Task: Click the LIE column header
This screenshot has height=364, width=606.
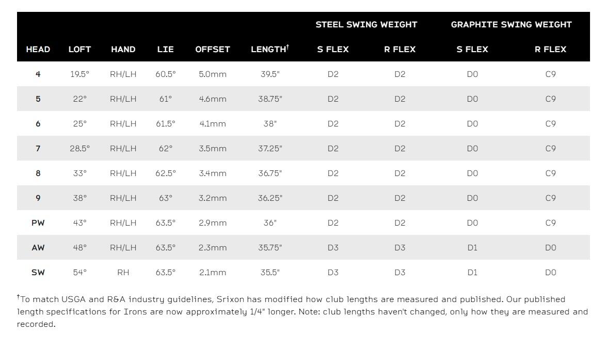Action: click(x=165, y=50)
